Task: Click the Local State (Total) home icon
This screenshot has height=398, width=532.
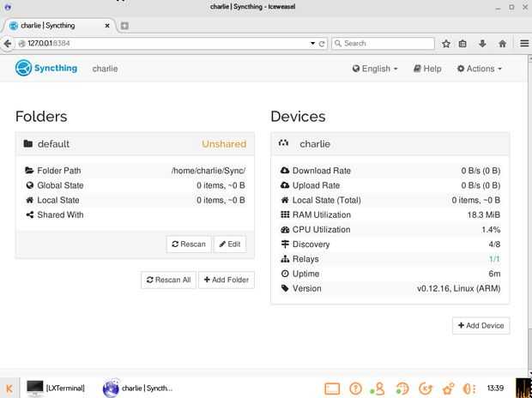Action: (285, 200)
